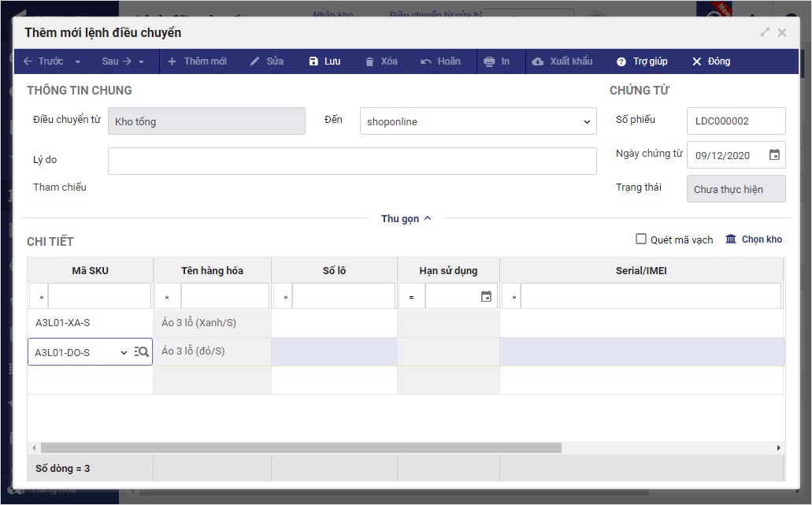Collapse section with Thu gọn
The height and width of the screenshot is (505, 812).
pyautogui.click(x=406, y=218)
